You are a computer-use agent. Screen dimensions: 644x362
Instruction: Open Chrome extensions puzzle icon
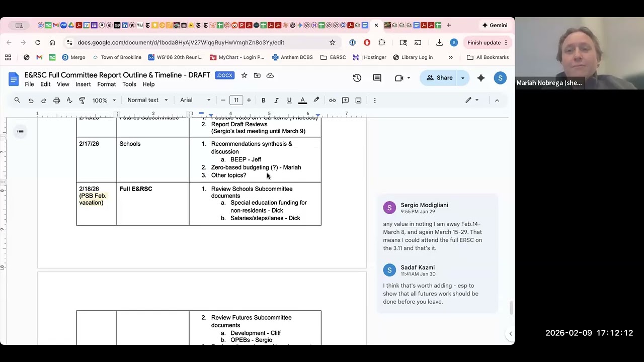[x=382, y=43]
